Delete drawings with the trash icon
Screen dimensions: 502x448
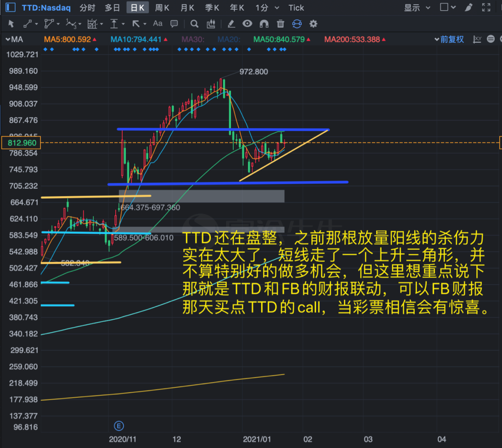280,24
